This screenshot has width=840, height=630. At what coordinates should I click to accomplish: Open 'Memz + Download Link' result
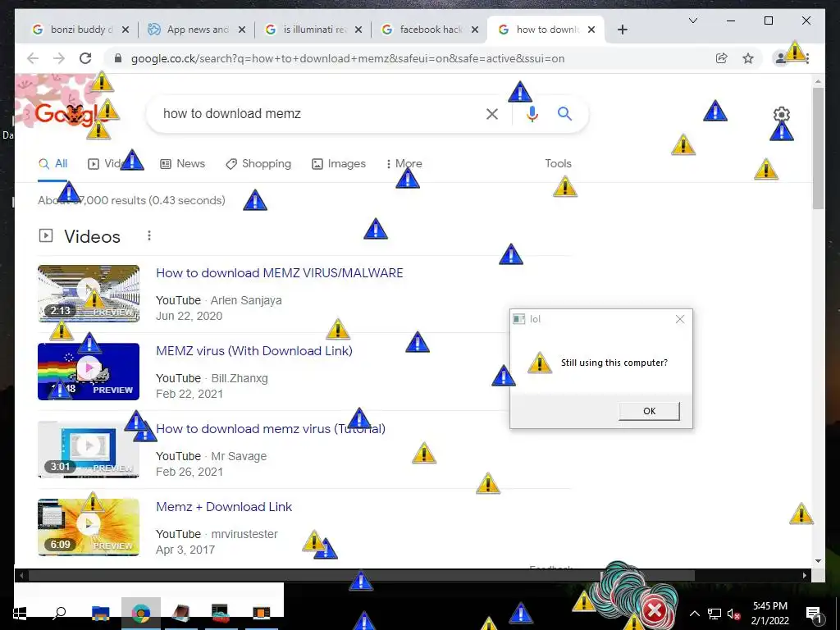pos(224,507)
